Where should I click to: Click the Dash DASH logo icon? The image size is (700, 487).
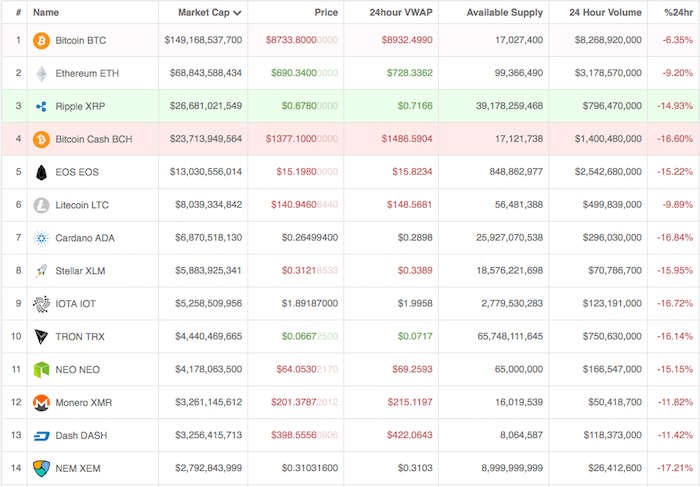[x=41, y=436]
